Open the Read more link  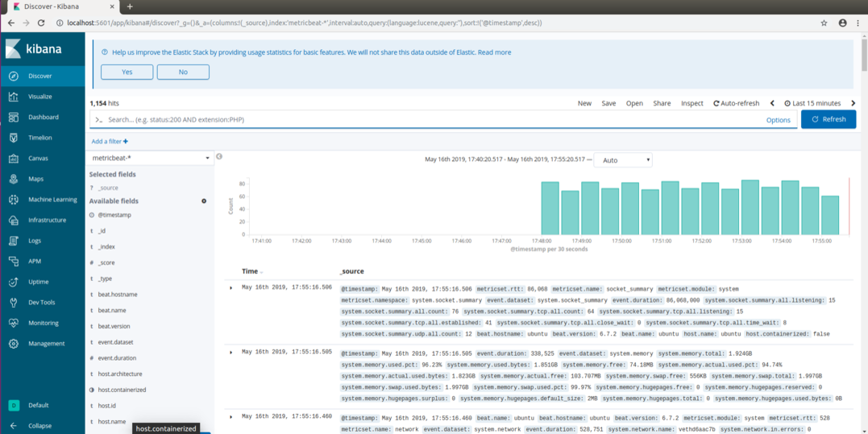click(x=494, y=52)
